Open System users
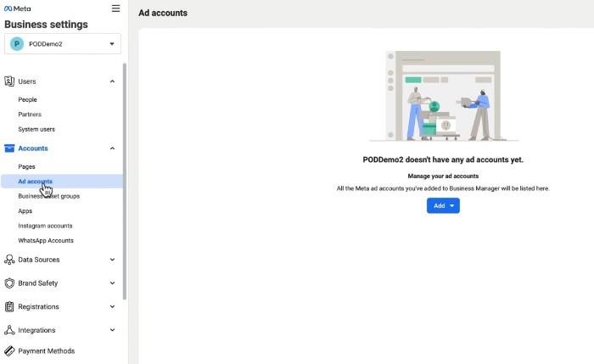 tap(36, 129)
